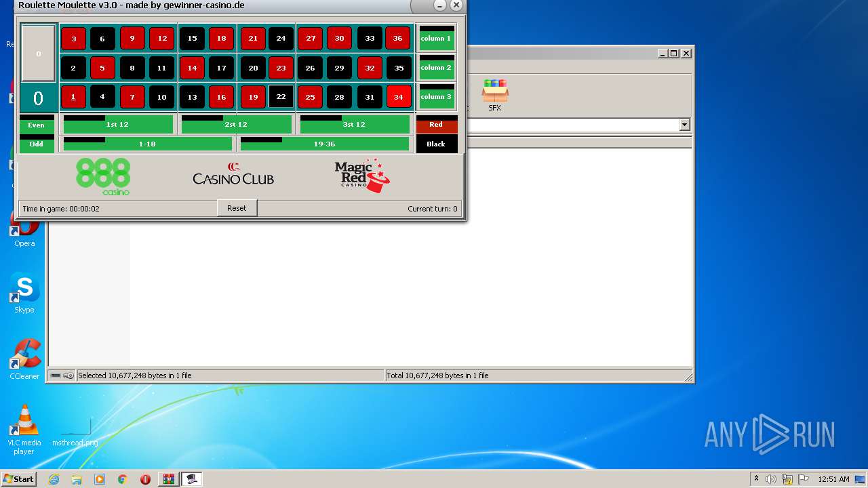Select roulette number 24
The width and height of the screenshot is (868, 488).
tap(281, 39)
